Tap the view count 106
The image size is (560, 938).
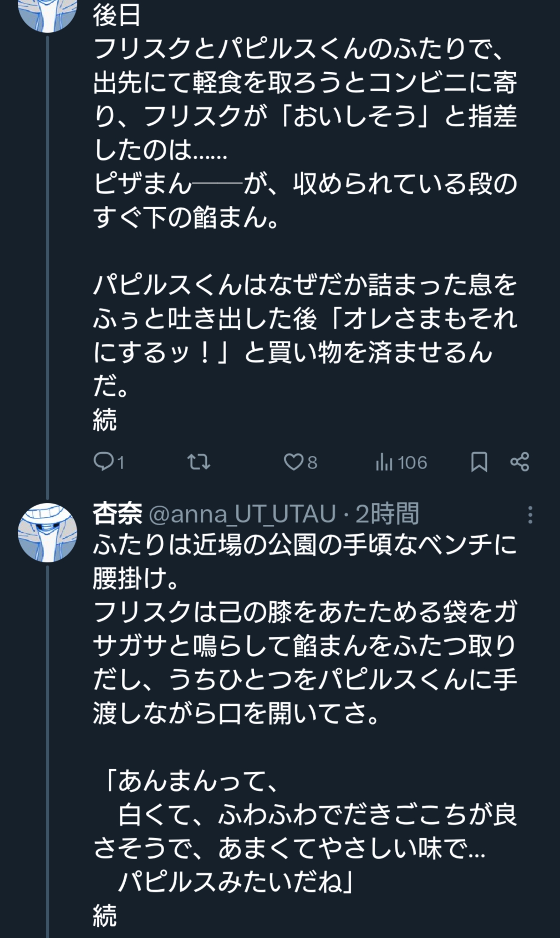412,463
